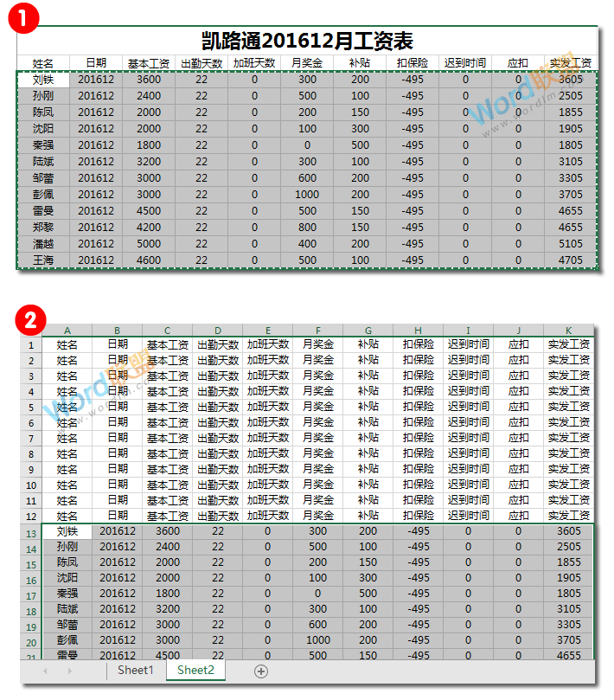Click 4500 base salary of 雷曼 in the top table
The image size is (614, 700).
point(149,211)
